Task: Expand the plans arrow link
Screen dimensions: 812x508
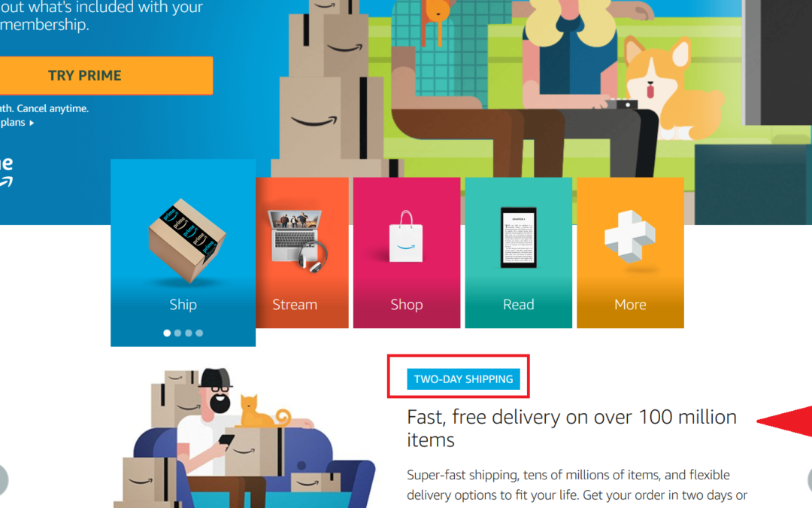Action: pos(17,123)
